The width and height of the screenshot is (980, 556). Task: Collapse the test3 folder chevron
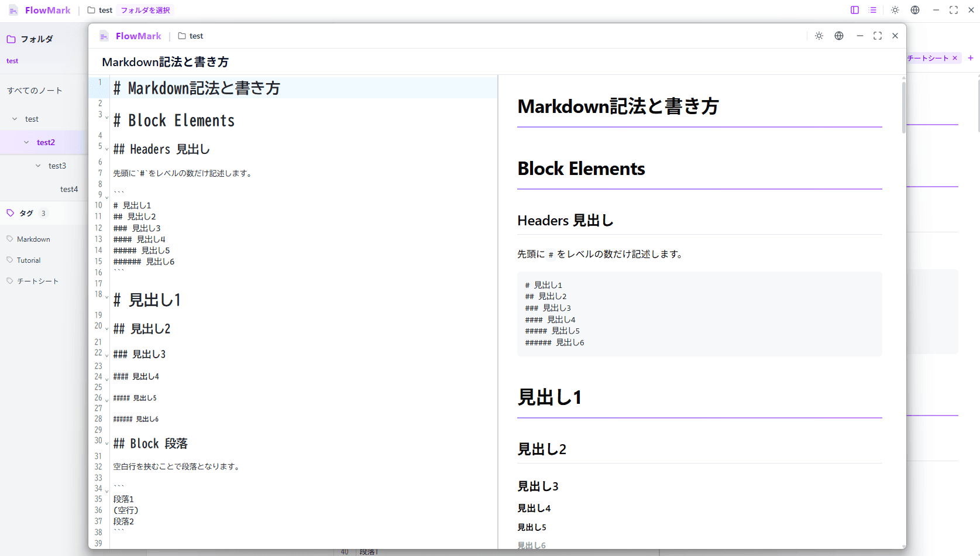[38, 166]
